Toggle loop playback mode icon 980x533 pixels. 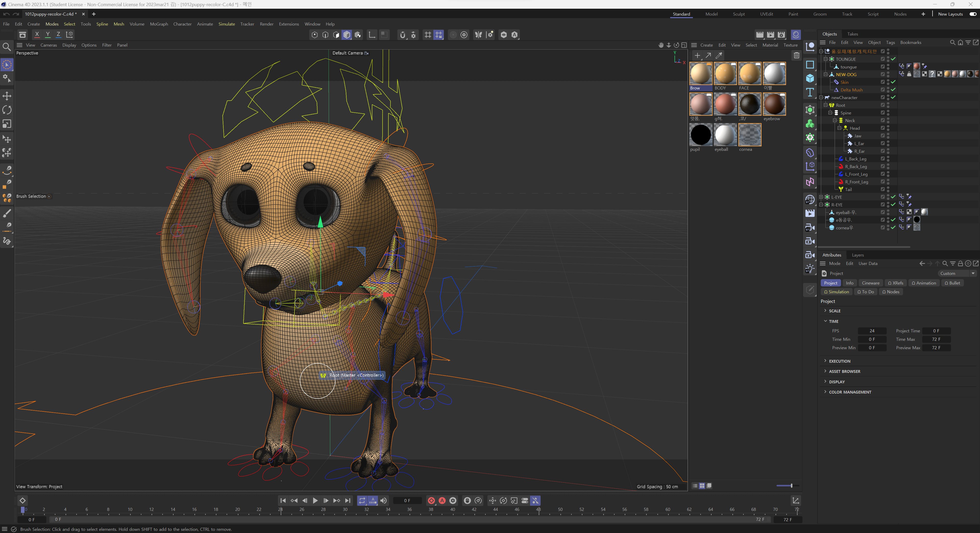tap(362, 501)
